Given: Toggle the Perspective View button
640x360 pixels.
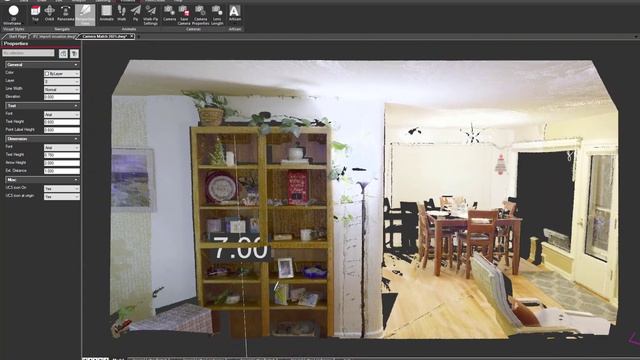Looking at the screenshot, I should [x=85, y=15].
